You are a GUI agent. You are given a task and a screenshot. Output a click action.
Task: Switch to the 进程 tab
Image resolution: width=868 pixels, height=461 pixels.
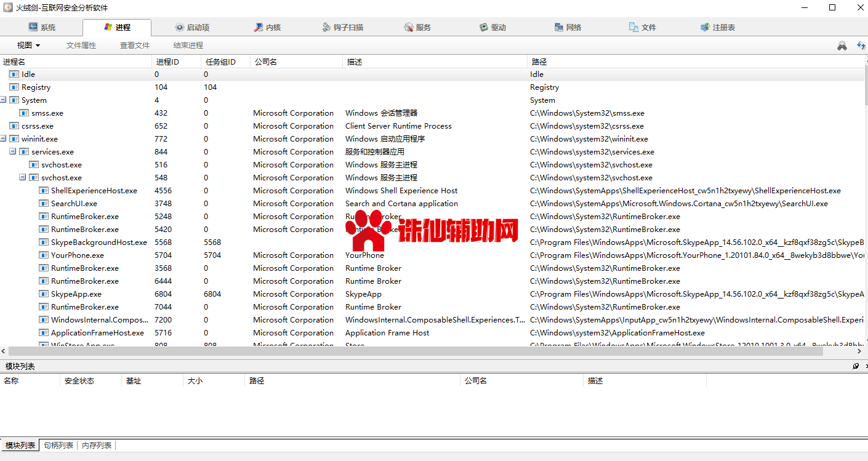[x=116, y=27]
